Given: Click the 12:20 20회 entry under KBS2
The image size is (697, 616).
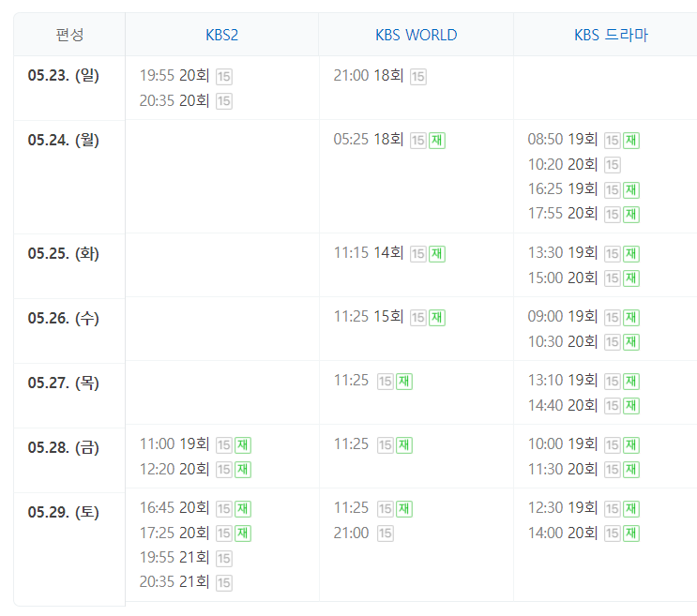Looking at the screenshot, I should point(174,469).
